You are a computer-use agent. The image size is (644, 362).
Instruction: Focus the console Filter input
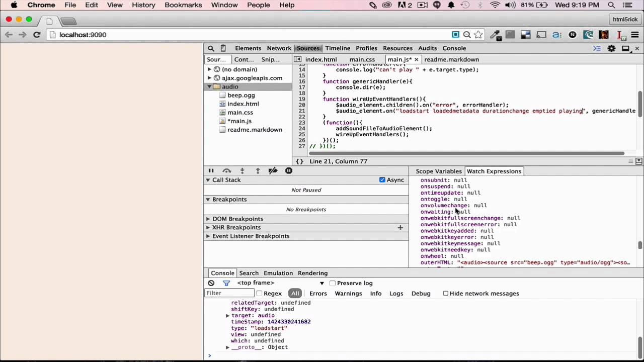pyautogui.click(x=229, y=294)
